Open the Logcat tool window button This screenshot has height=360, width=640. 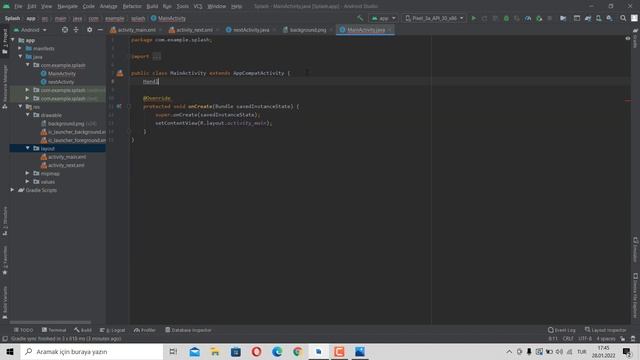113,330
